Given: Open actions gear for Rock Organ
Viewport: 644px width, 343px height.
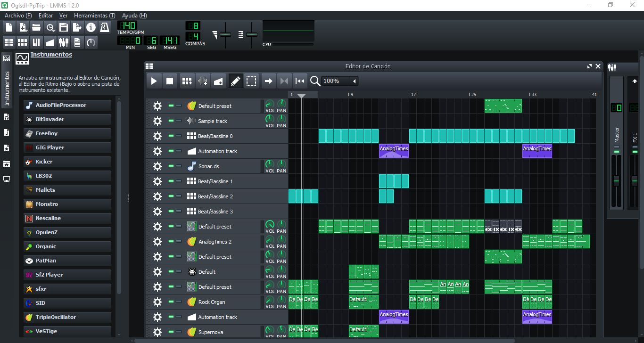Looking at the screenshot, I should click(157, 302).
